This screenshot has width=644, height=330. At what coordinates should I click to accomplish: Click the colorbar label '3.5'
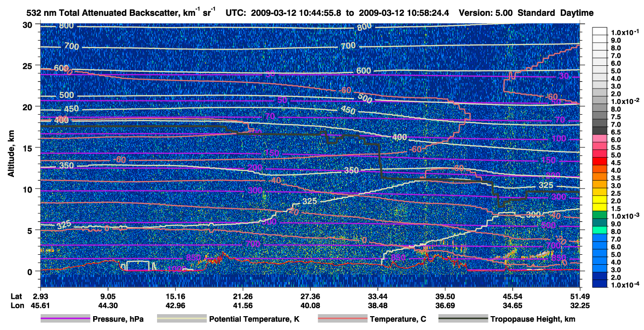[616, 178]
